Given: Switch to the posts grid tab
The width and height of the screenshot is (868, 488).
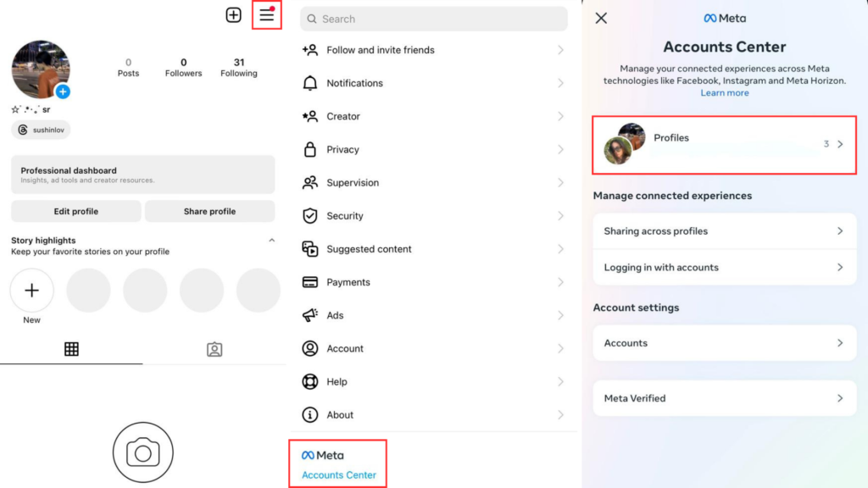Looking at the screenshot, I should [x=71, y=349].
